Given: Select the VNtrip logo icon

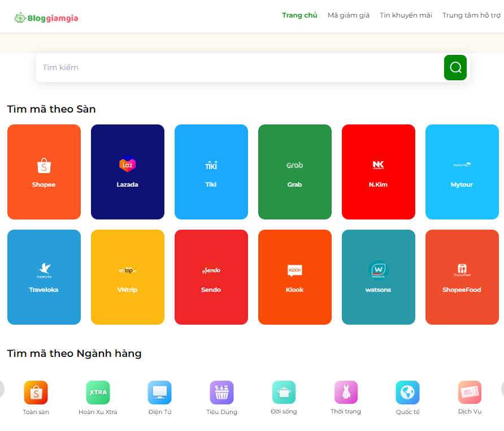Looking at the screenshot, I should [x=128, y=270].
